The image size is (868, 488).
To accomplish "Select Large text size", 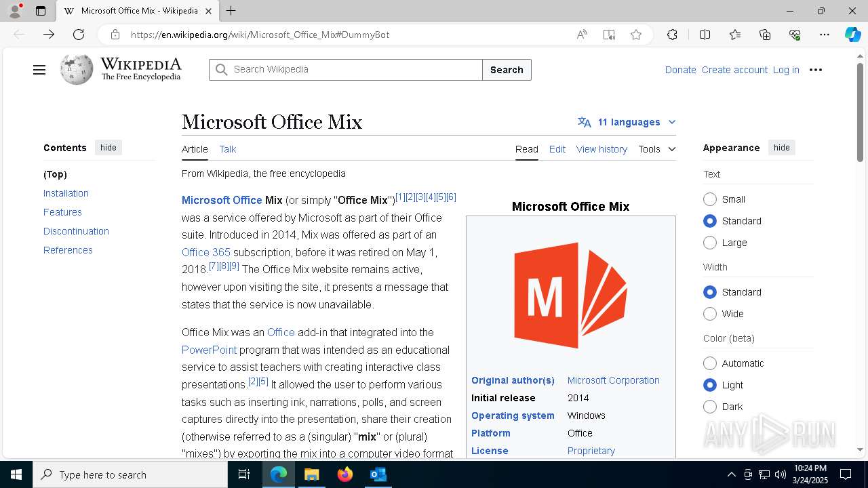I will coord(710,243).
